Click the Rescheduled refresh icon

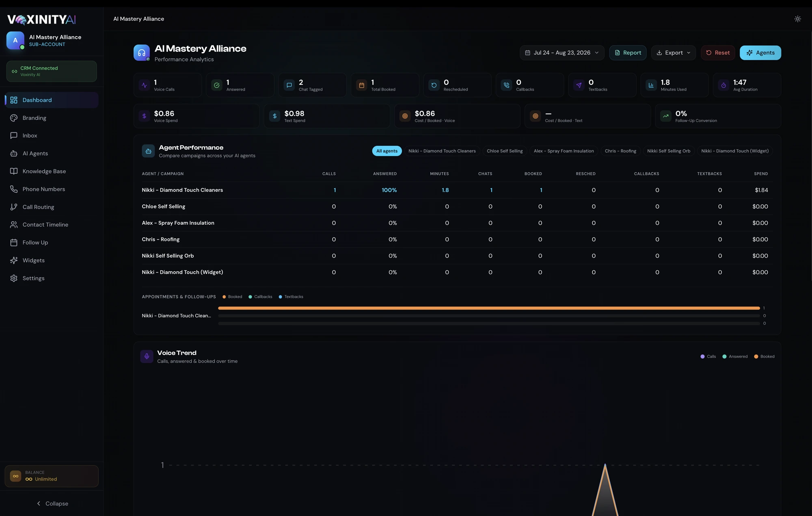(x=434, y=85)
